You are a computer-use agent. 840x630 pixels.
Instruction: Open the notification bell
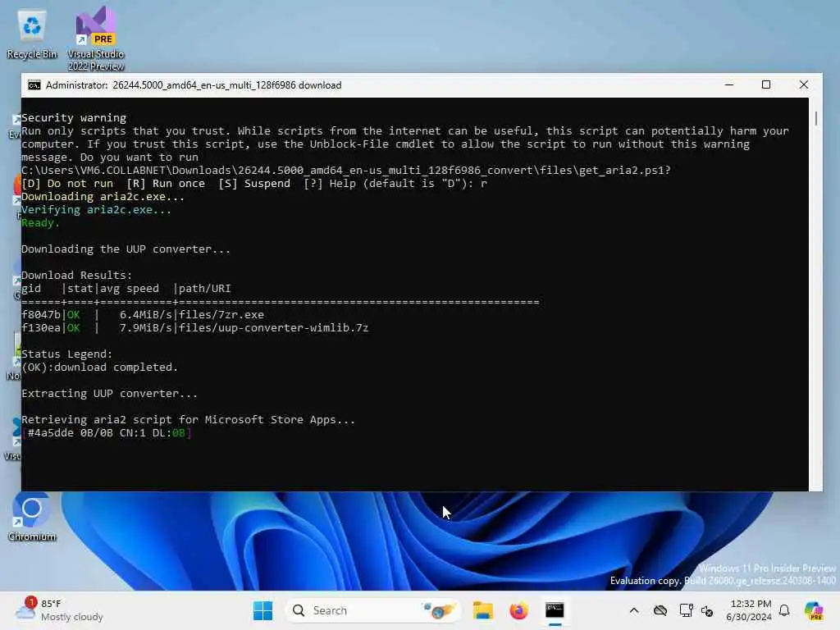coord(784,610)
